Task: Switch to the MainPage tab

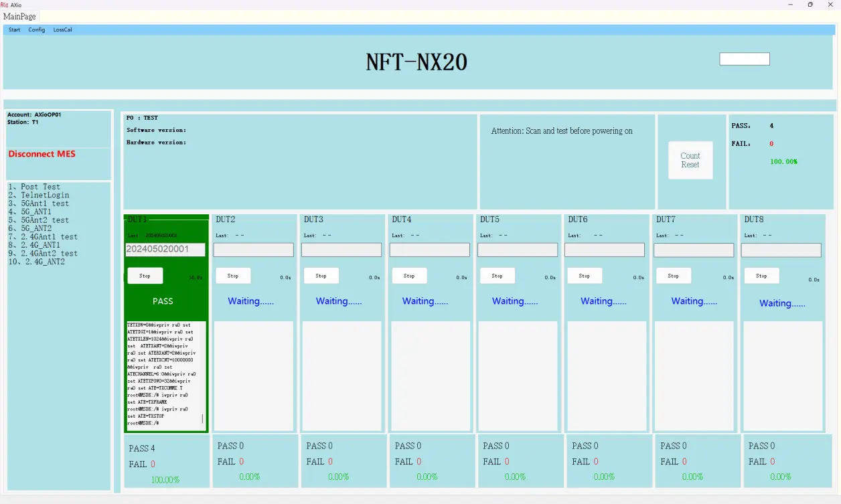Action: (x=19, y=16)
